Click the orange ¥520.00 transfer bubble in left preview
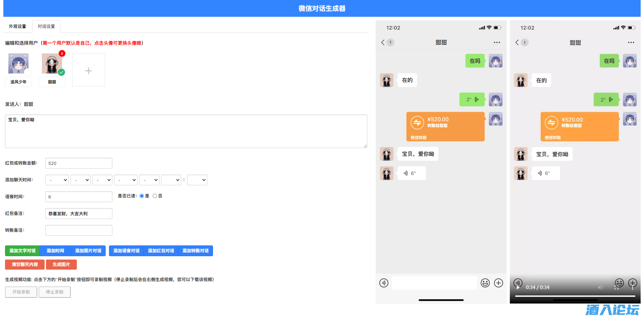 click(x=445, y=126)
